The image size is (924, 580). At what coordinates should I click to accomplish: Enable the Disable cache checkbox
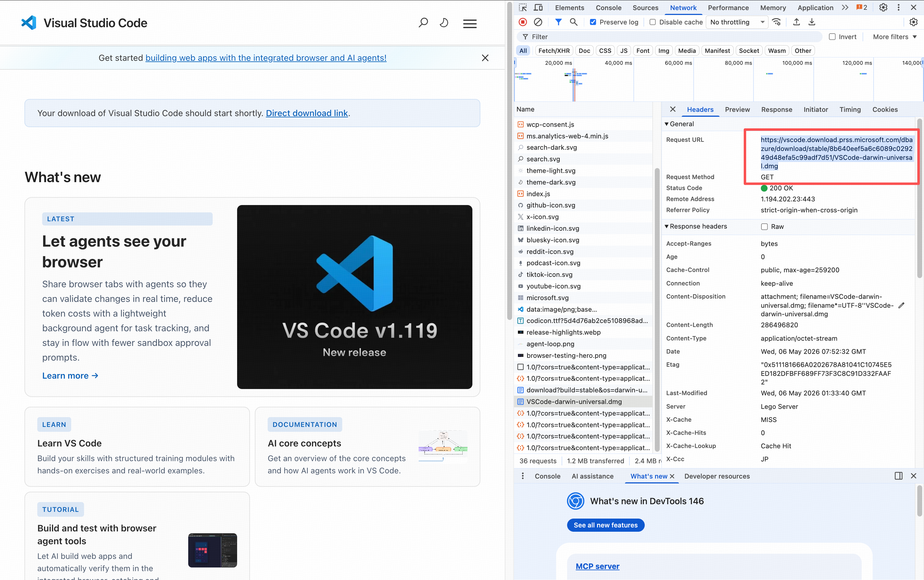click(x=652, y=22)
